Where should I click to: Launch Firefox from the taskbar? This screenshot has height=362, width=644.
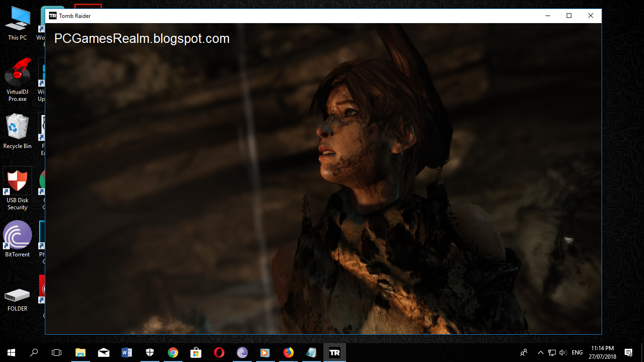pos(289,352)
